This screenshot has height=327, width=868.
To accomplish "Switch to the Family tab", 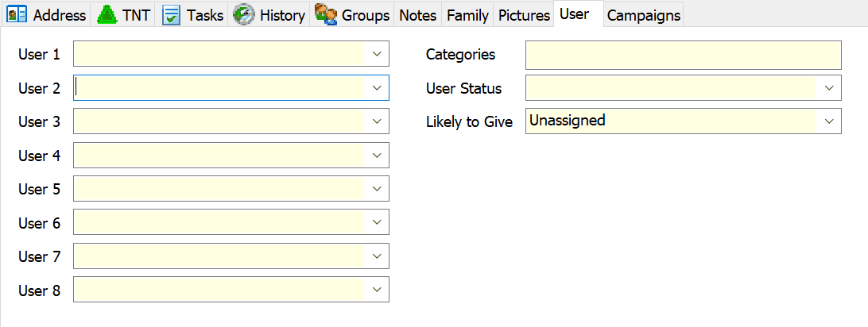I will pos(467,15).
